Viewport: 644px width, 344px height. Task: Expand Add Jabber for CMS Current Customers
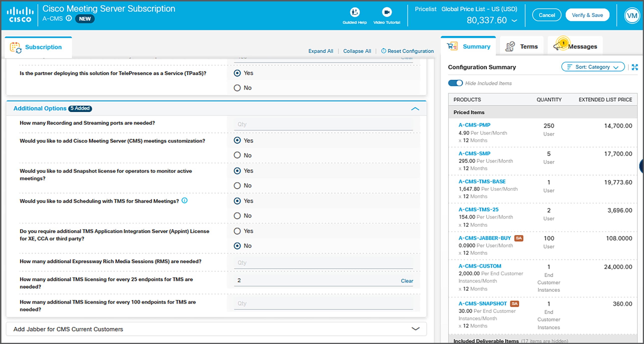(x=415, y=329)
